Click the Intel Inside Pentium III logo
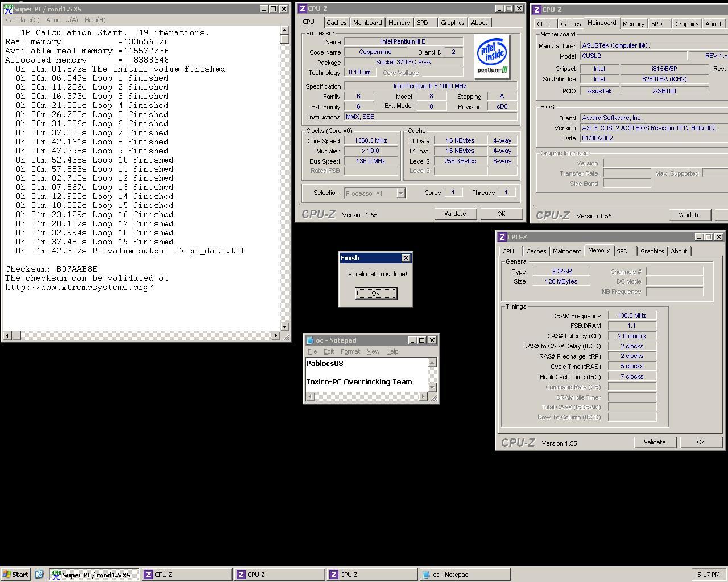The height and width of the screenshot is (582, 728). coord(492,57)
